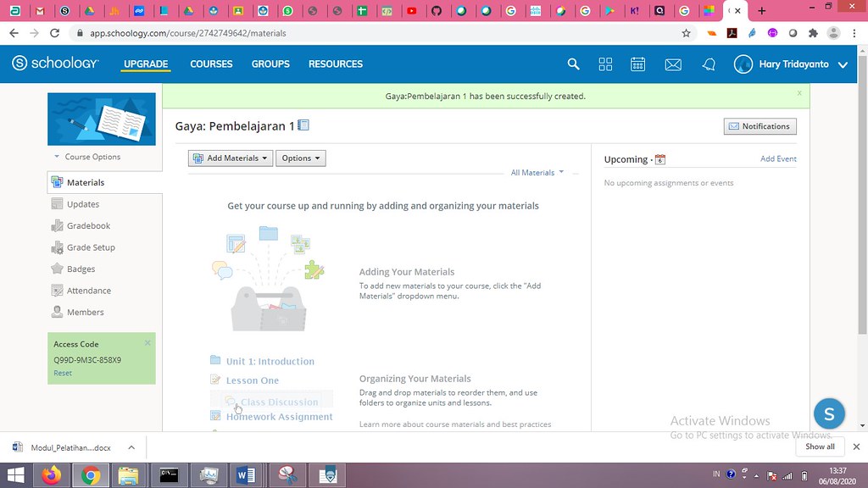Open File Explorer from the taskbar
The width and height of the screenshot is (868, 488).
[x=128, y=475]
